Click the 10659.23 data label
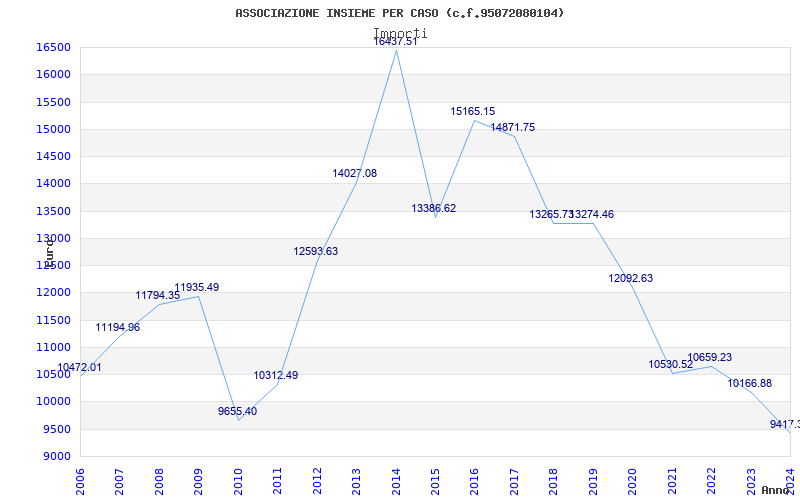 pos(709,358)
